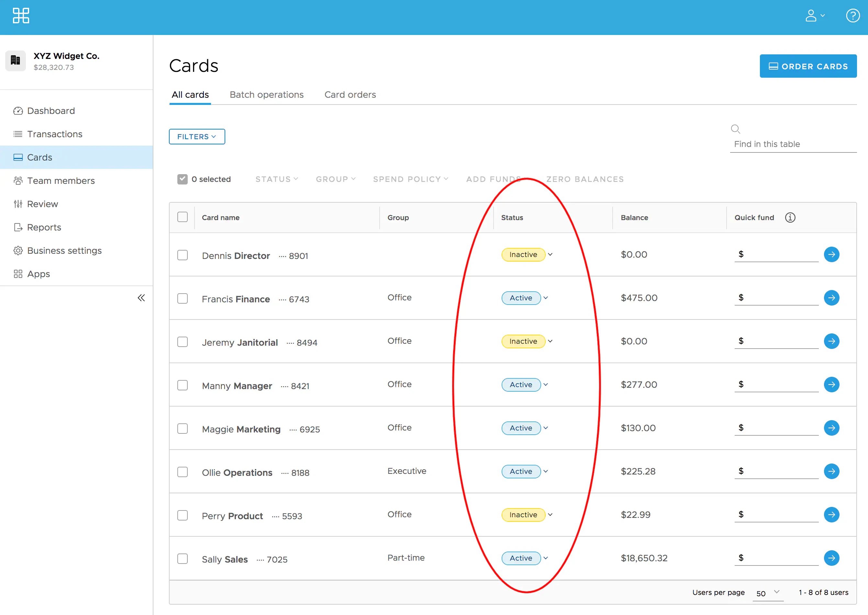Click the Quick fund info icon
Image resolution: width=868 pixels, height=615 pixels.
[x=790, y=218]
